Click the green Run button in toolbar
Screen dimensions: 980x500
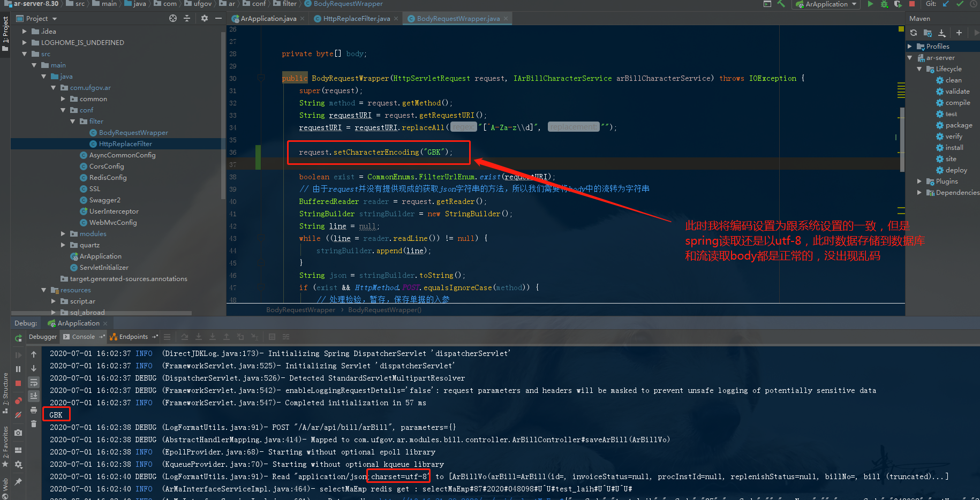pos(870,4)
